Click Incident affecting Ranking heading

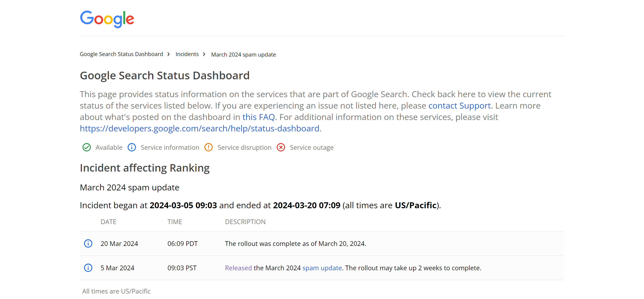(x=144, y=168)
